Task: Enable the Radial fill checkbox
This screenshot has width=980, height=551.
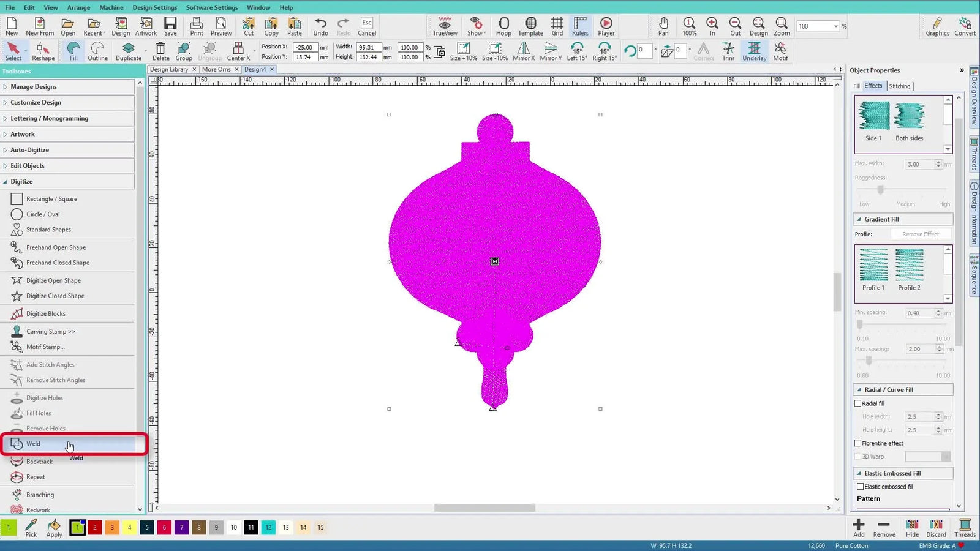Action: click(859, 403)
